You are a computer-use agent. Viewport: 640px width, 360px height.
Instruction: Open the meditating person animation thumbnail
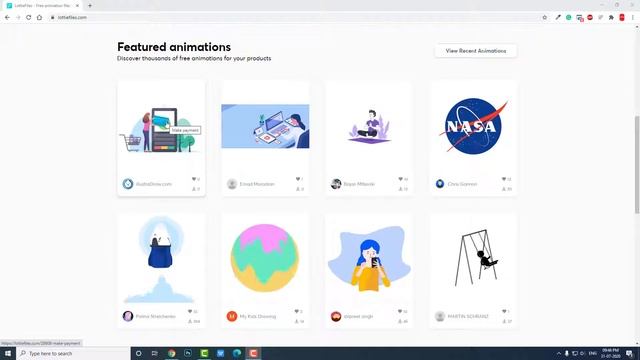click(369, 127)
